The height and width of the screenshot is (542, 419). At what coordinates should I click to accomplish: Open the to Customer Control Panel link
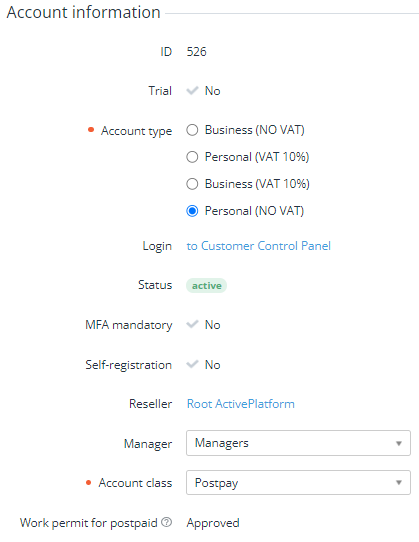point(259,246)
